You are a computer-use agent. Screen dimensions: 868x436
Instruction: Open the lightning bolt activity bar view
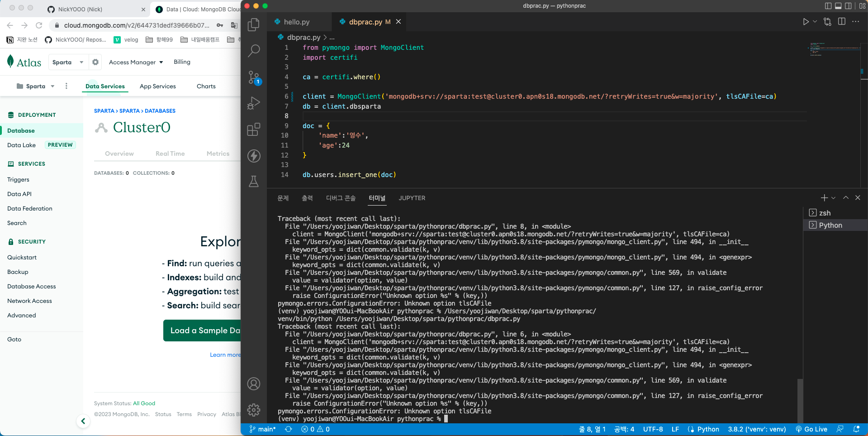(x=254, y=156)
